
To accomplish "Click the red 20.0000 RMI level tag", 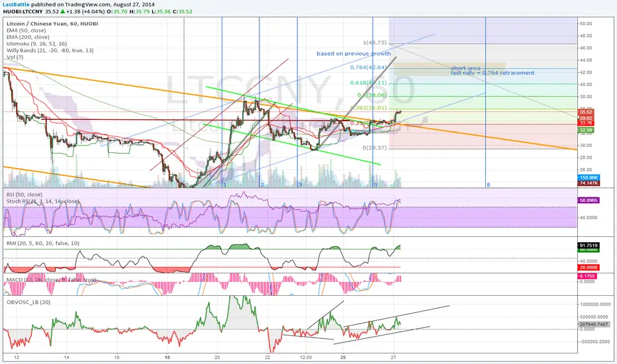I will coord(589,267).
